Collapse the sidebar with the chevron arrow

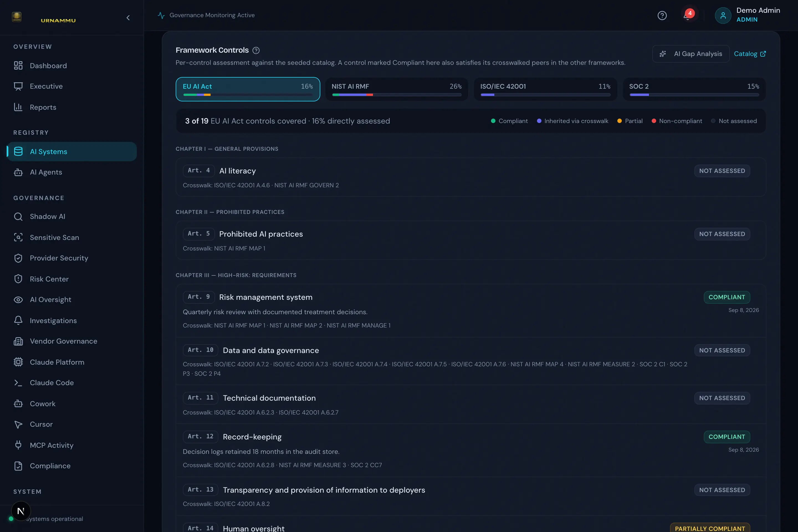128,18
